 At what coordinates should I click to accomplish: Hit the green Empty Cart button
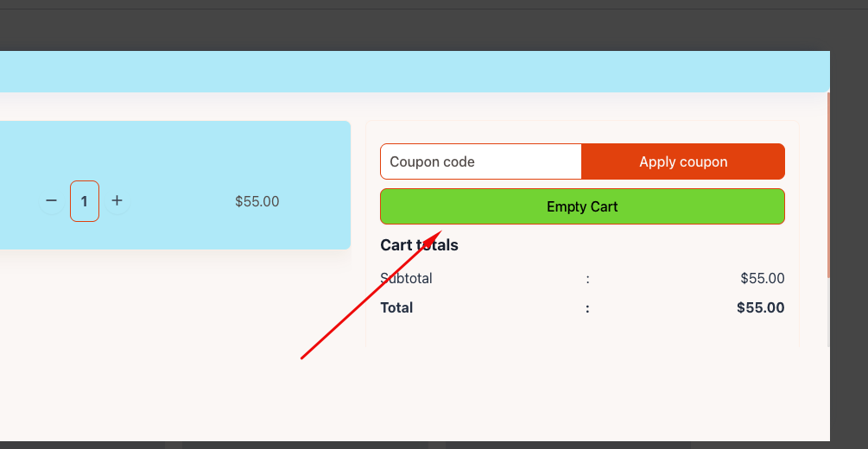[582, 206]
